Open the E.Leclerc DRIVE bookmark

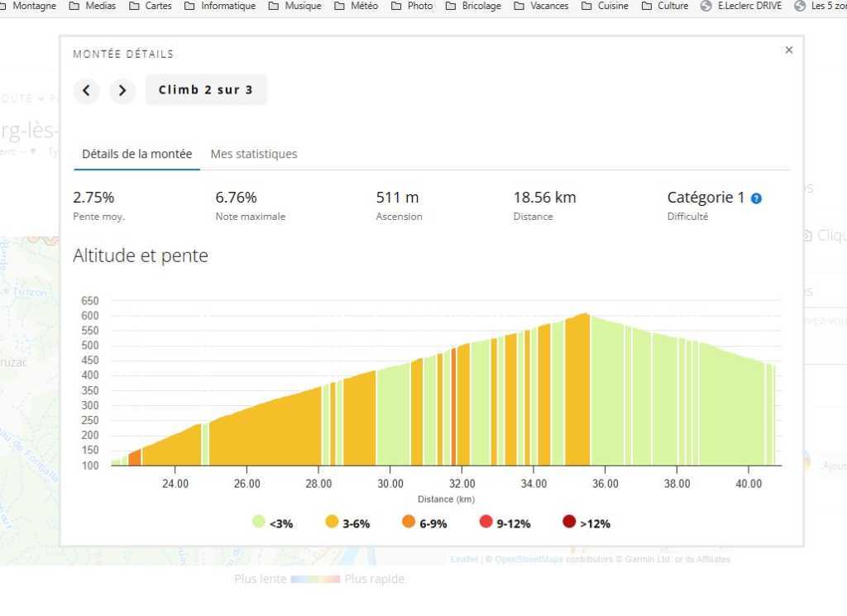(741, 6)
